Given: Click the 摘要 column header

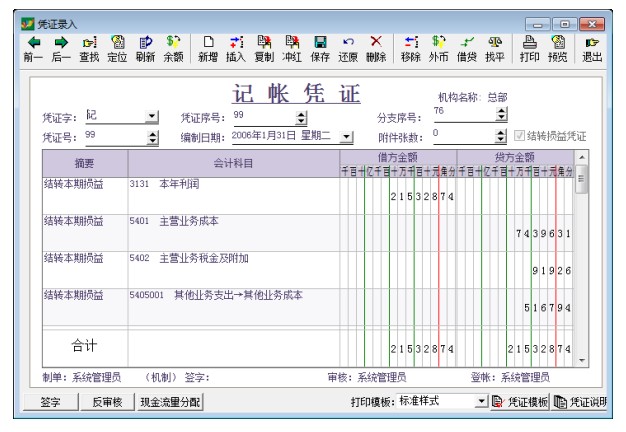Looking at the screenshot, I should point(85,163).
